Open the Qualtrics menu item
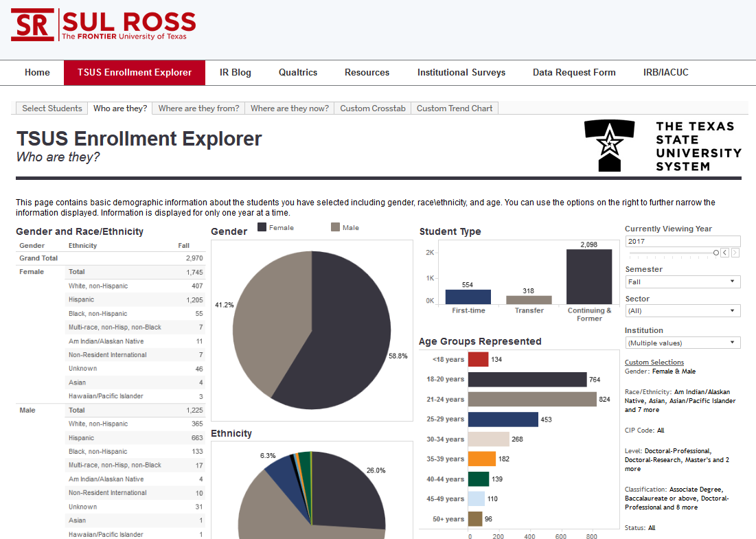This screenshot has height=539, width=756. point(298,73)
